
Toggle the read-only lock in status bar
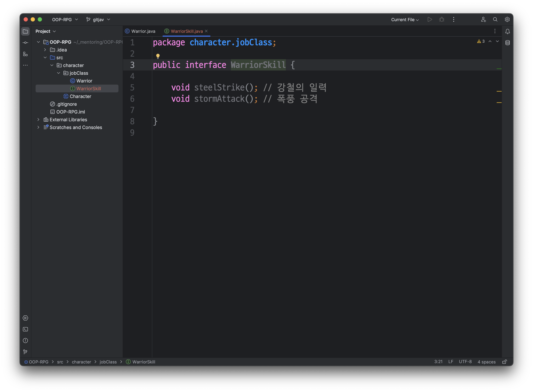504,362
